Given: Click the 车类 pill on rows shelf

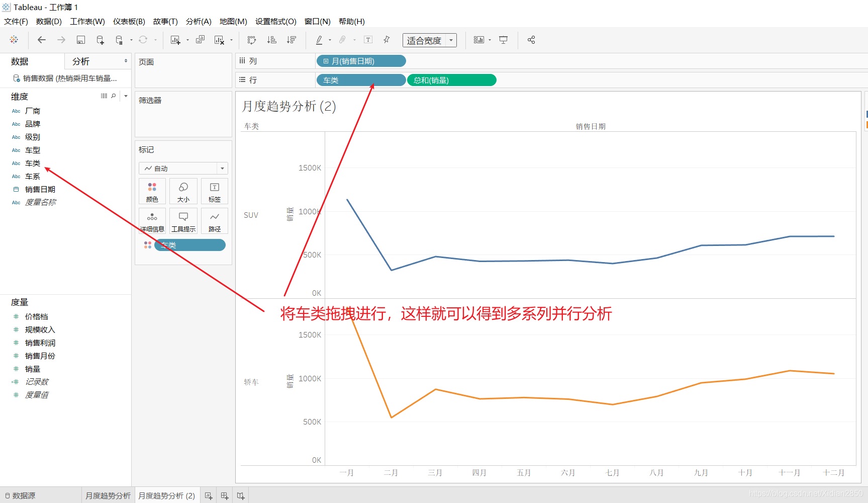Looking at the screenshot, I should [x=361, y=80].
